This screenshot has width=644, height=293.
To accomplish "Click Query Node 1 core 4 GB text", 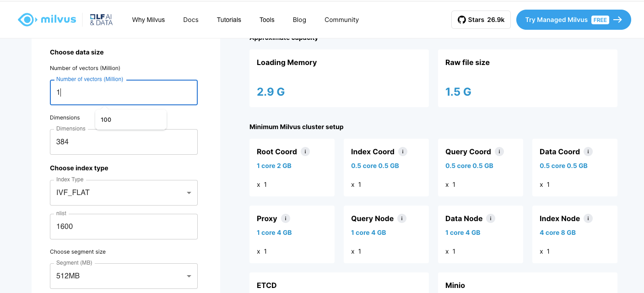I will (368, 233).
